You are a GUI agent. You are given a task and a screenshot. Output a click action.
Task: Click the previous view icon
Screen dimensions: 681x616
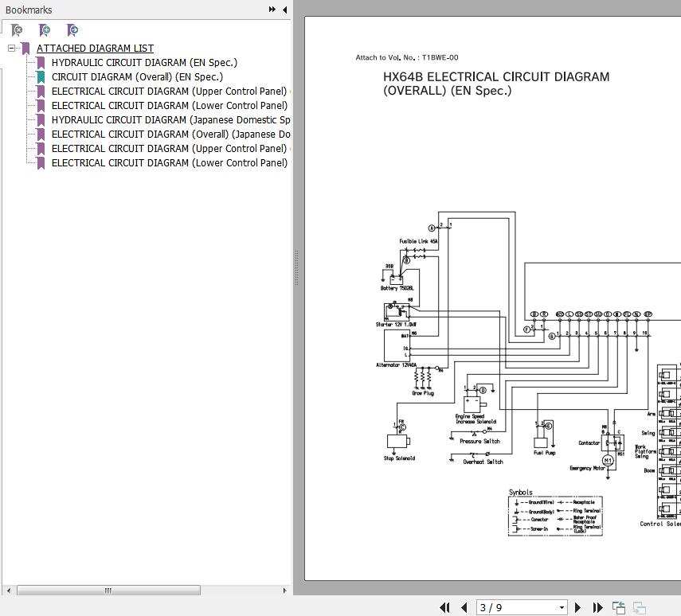[x=619, y=607]
